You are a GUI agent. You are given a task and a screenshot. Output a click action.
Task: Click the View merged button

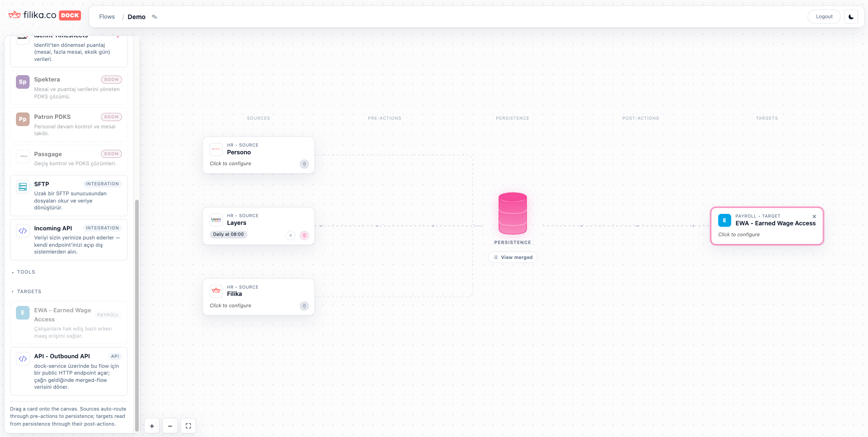point(513,257)
